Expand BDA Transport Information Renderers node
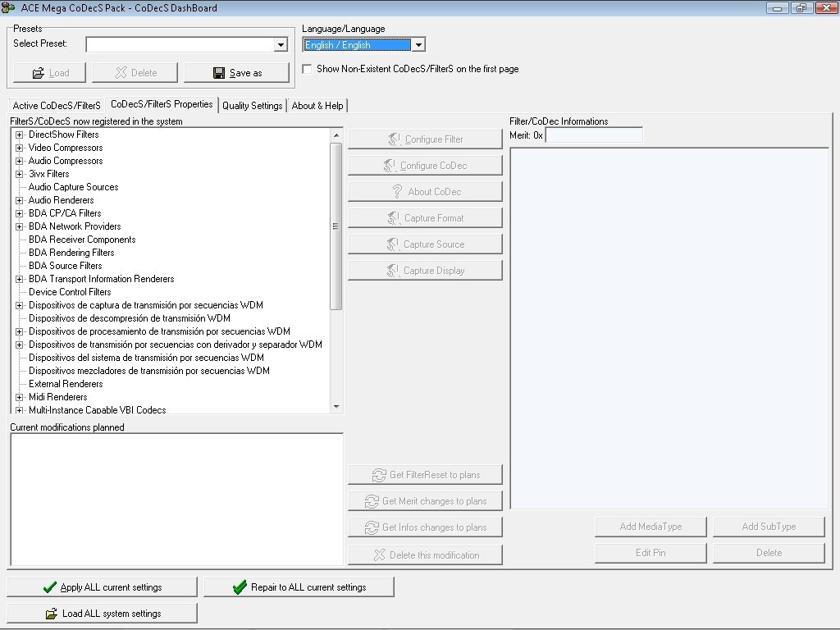This screenshot has height=630, width=840. pos(20,279)
